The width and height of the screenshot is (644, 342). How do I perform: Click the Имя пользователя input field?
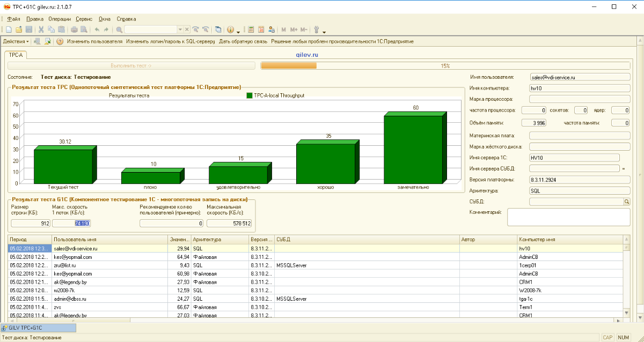(579, 77)
